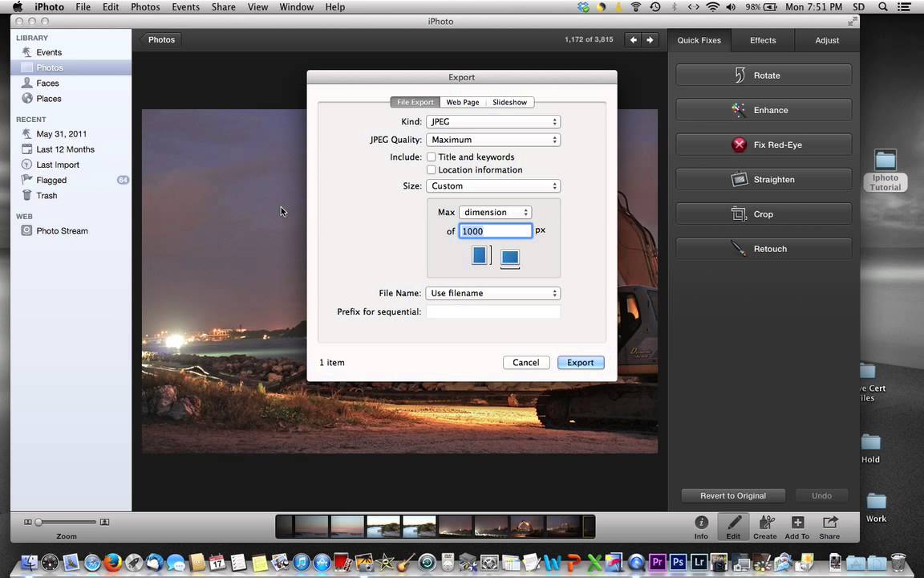
Task: Open the Share toolbar icon
Action: (x=829, y=527)
